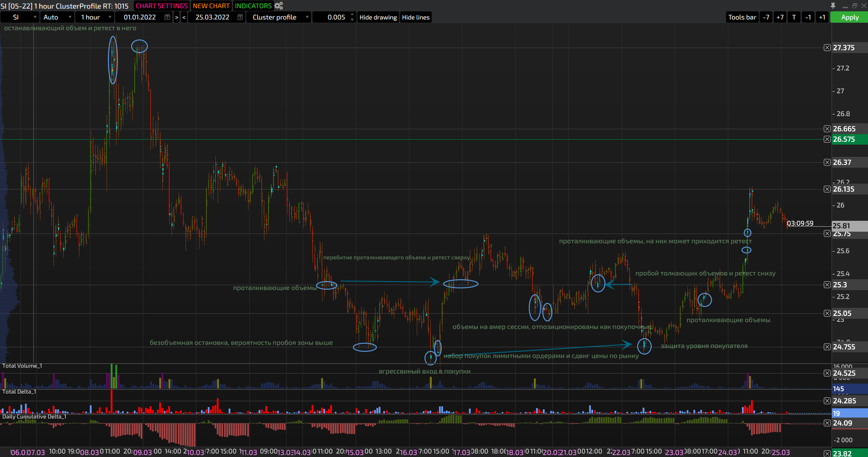Open CHART SETTINGS menu
This screenshot has height=457, width=868.
click(161, 6)
